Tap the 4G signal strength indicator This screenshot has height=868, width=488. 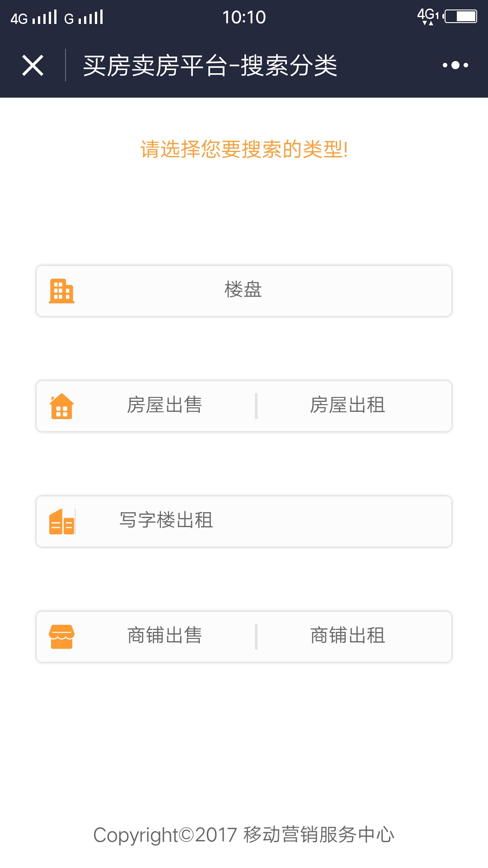(x=34, y=18)
